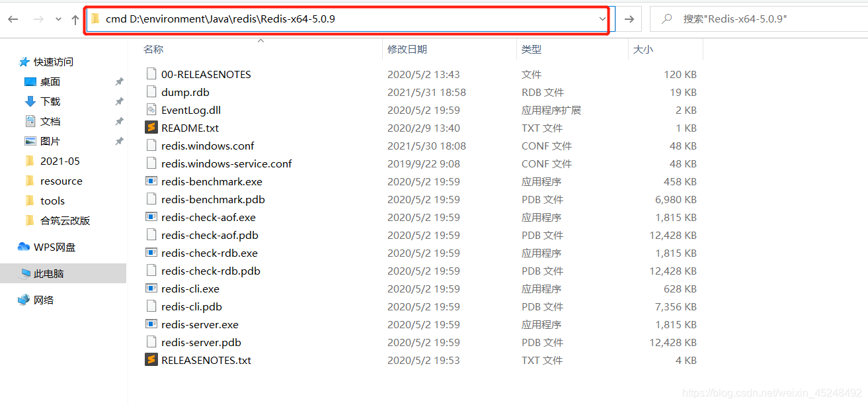This screenshot has width=868, height=405.
Task: Click the redis-check-rdb.exe application icon
Action: pos(151,253)
